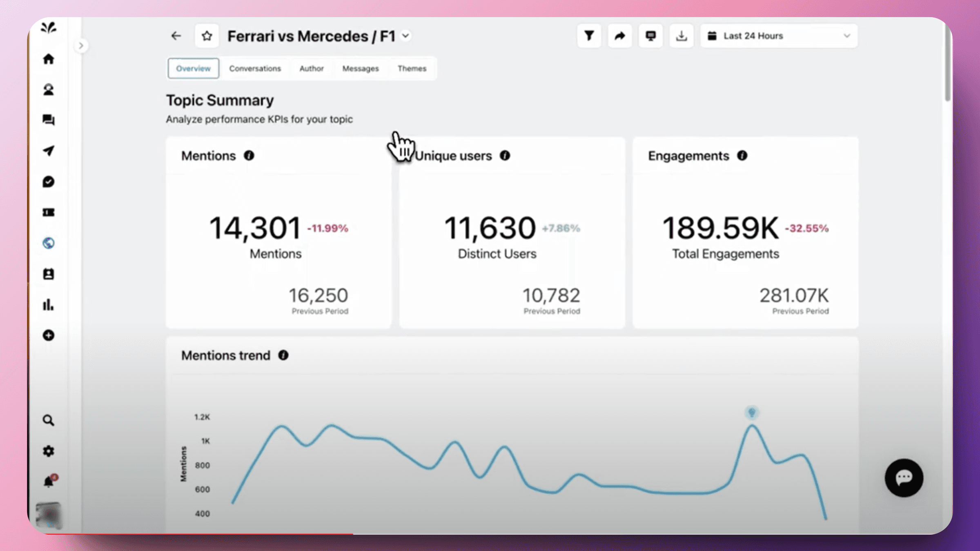Click the Messages tab

pyautogui.click(x=360, y=68)
